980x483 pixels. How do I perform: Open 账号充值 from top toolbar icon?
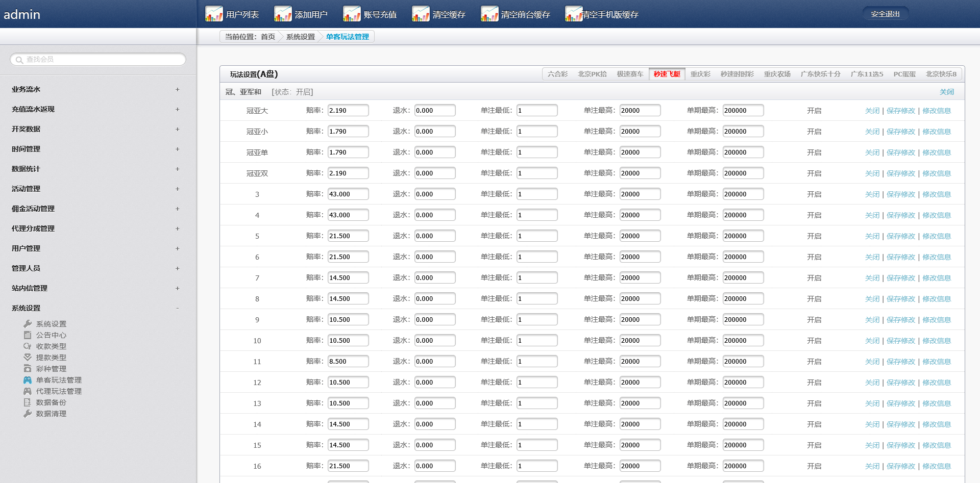352,14
